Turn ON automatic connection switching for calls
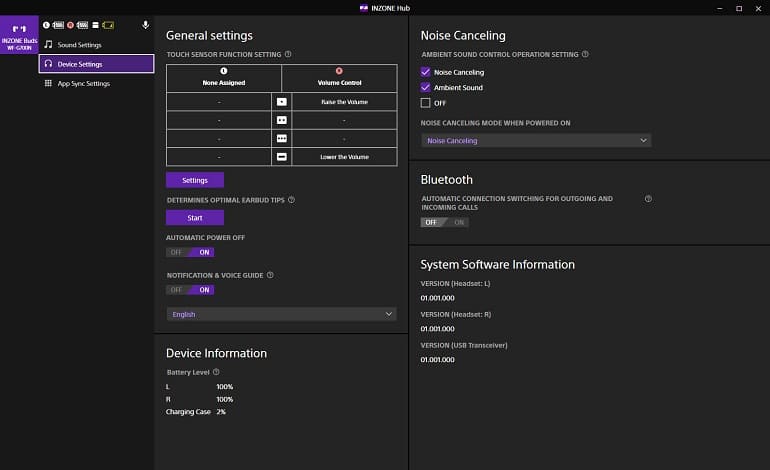Viewport: 770px width, 470px height. pyautogui.click(x=459, y=222)
